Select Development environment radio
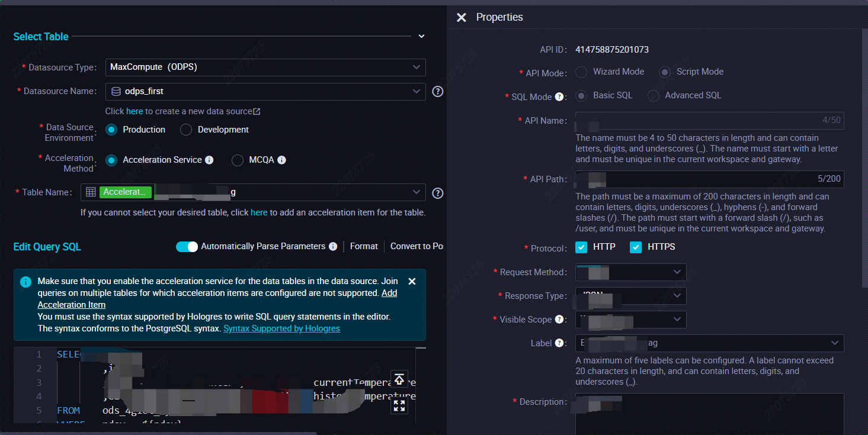Screen dimensions: 868x435 coord(186,130)
